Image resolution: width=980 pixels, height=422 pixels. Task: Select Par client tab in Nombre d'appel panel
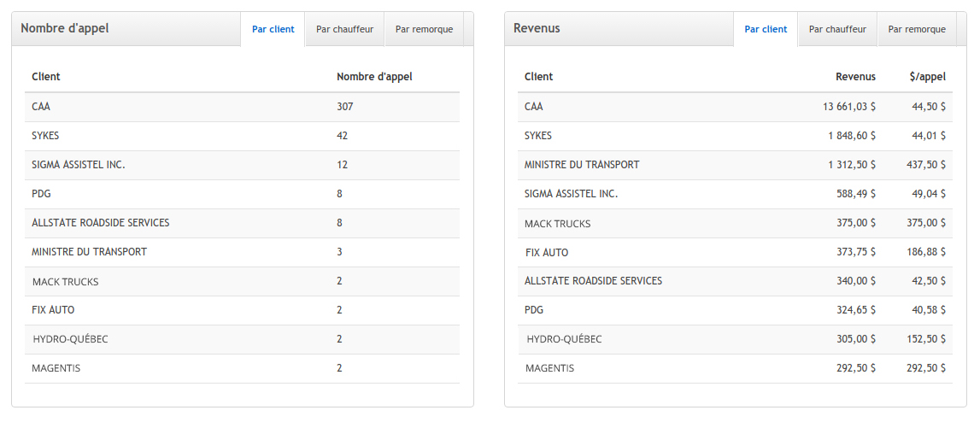[273, 29]
